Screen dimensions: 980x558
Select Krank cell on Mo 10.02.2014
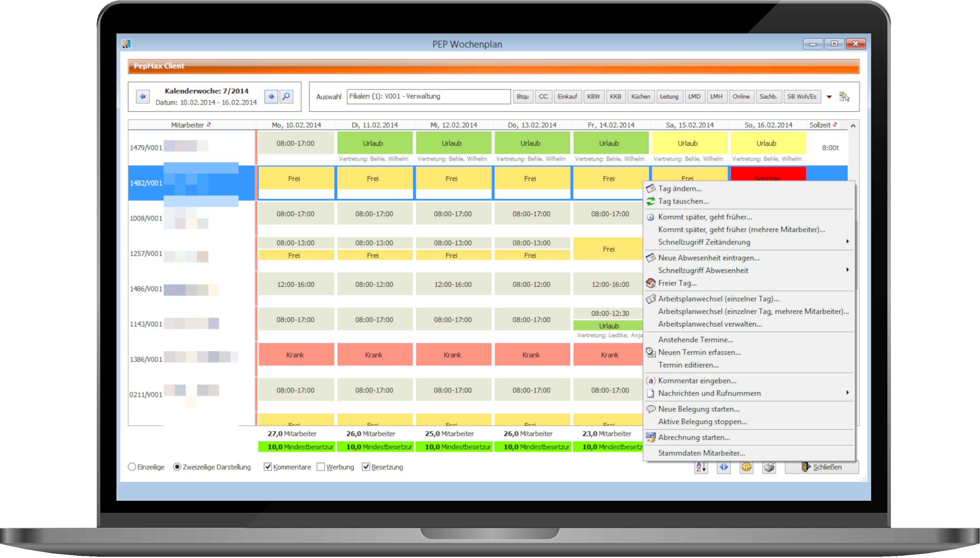296,355
